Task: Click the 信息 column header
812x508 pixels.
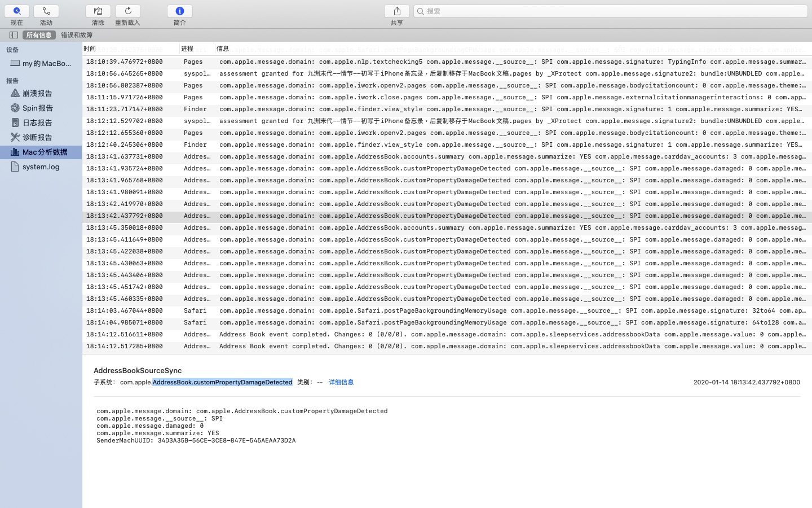Action: [513, 49]
